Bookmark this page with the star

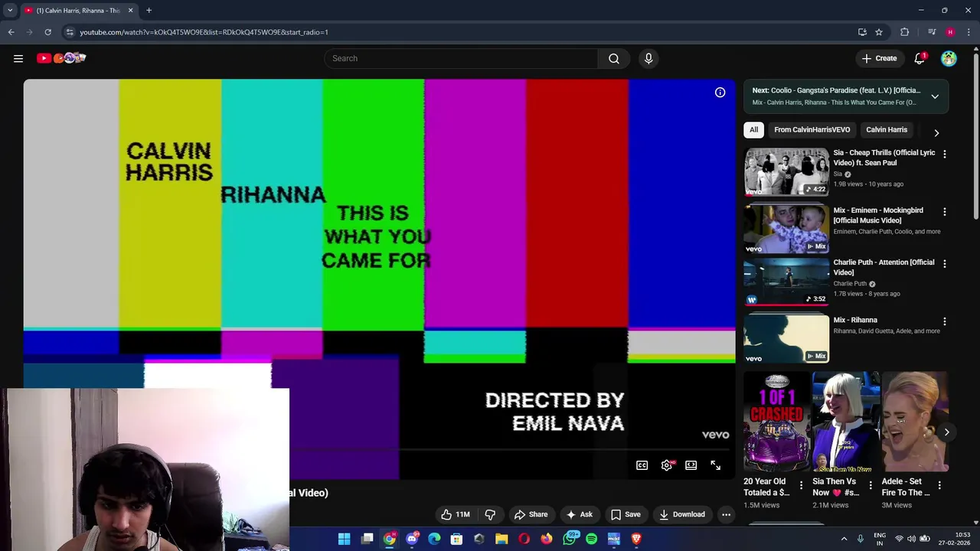point(879,32)
